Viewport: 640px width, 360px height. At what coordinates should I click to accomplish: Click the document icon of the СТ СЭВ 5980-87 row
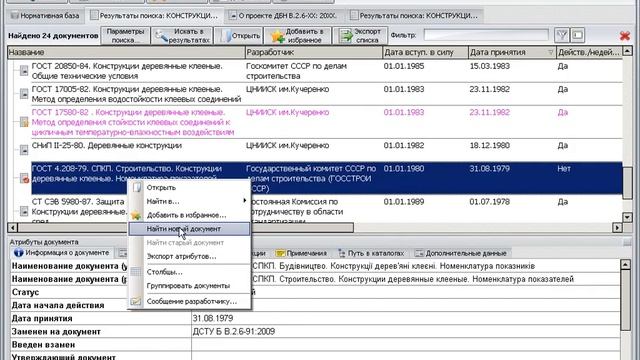[24, 211]
